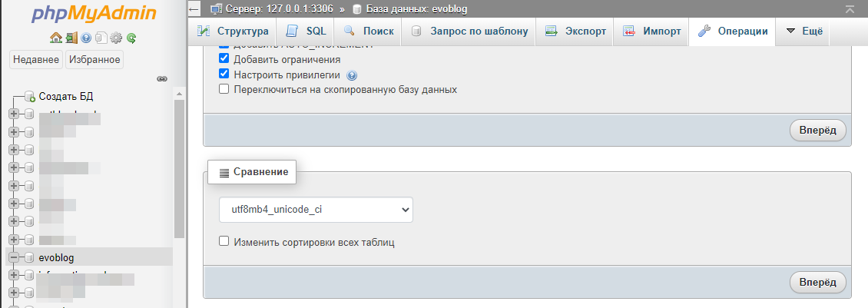Open the SQL documentation pages icon
Viewport: 868px width, 308px height.
pyautogui.click(x=101, y=38)
